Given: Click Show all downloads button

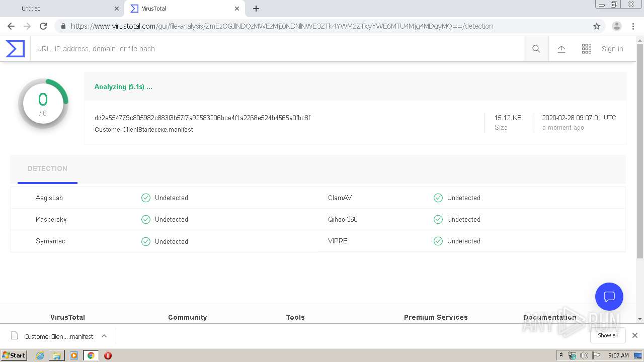Looking at the screenshot, I should [608, 335].
